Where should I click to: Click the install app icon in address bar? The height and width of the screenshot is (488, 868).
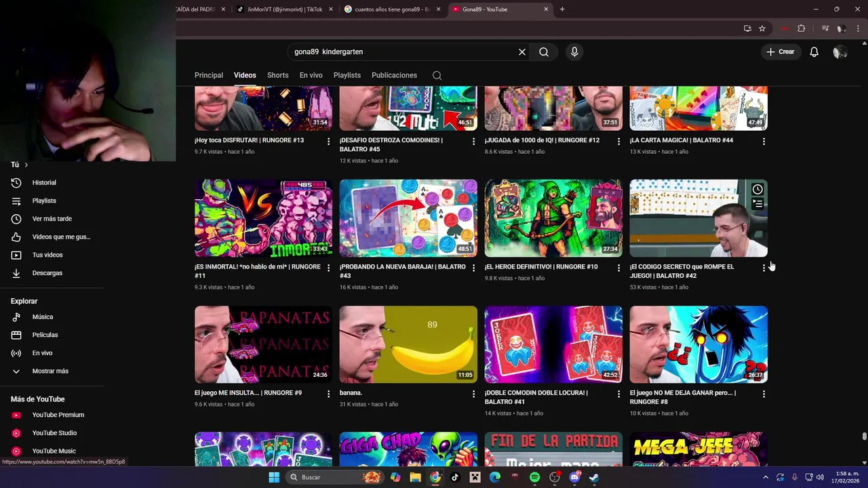(747, 28)
